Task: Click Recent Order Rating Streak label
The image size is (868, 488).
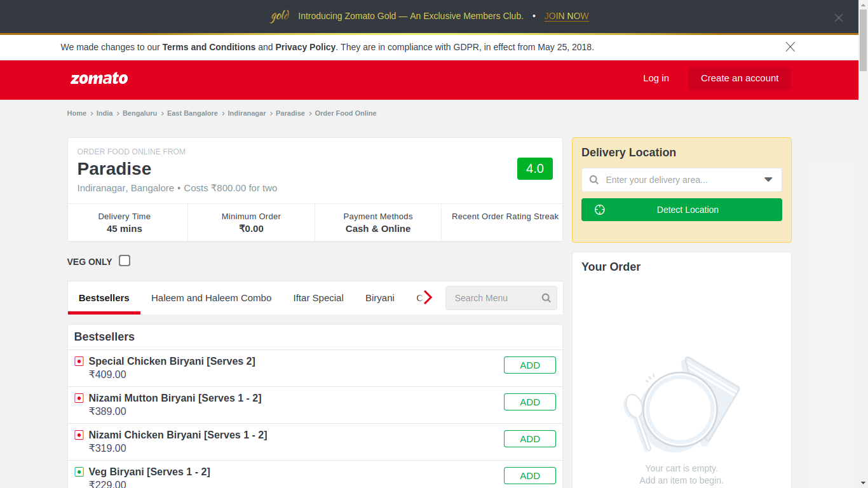Action: click(x=505, y=217)
